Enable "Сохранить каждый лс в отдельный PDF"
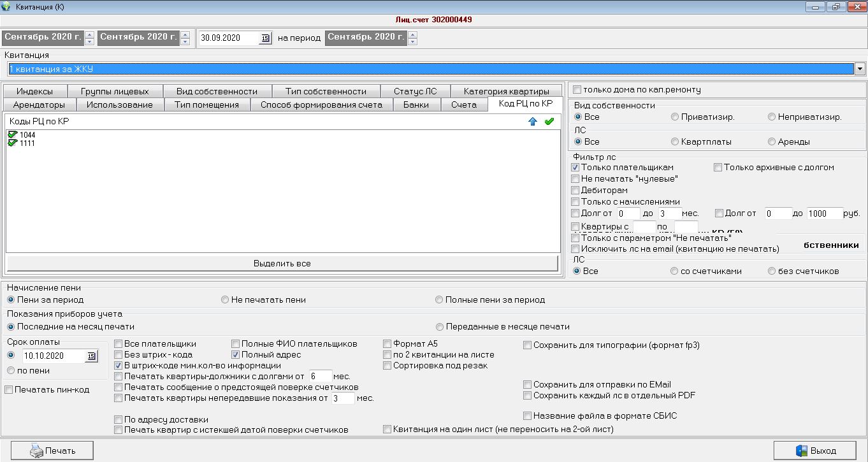This screenshot has width=868, height=462. (528, 395)
